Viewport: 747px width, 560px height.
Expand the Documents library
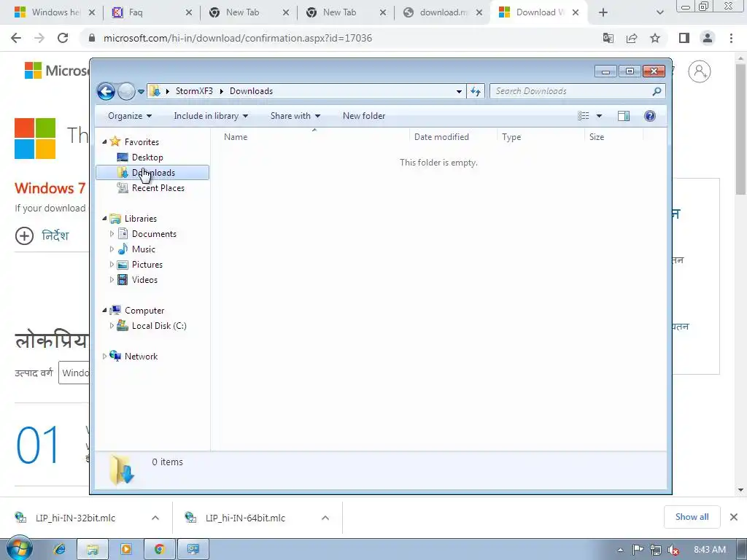coord(112,234)
